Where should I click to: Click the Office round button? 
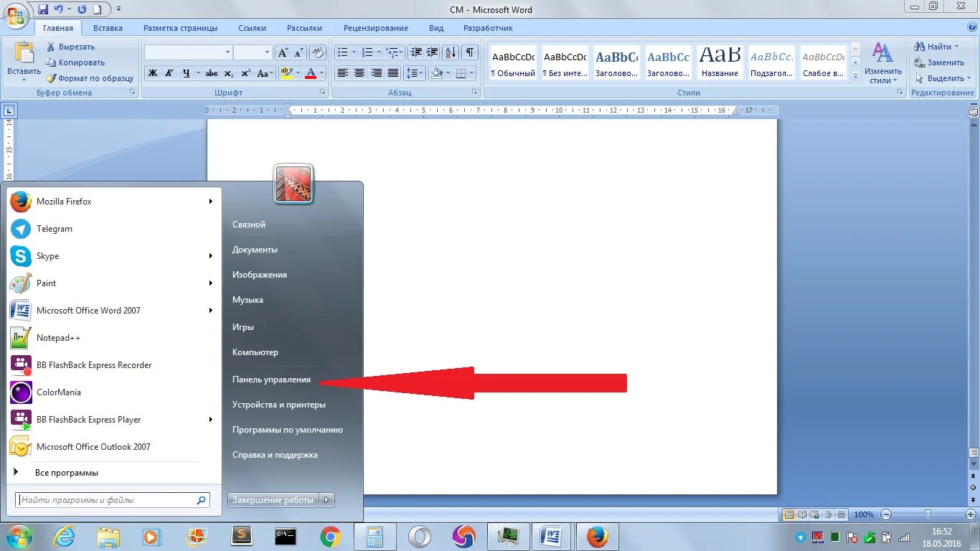tap(16, 15)
